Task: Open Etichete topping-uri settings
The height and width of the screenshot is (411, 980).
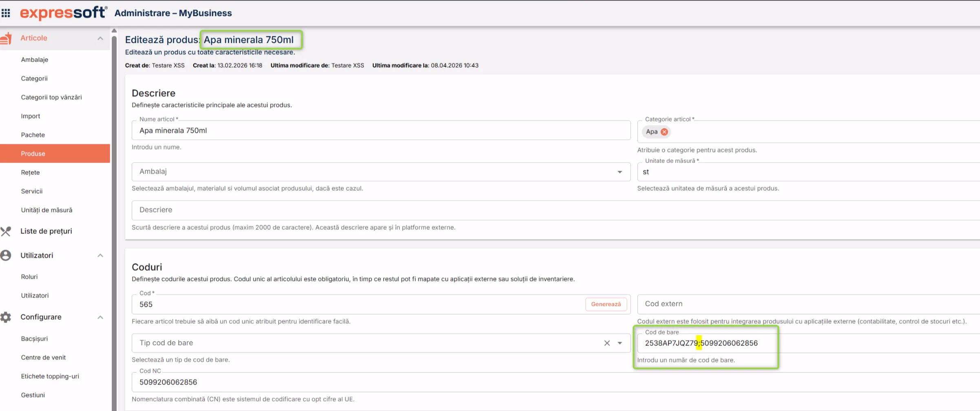Action: [50, 376]
